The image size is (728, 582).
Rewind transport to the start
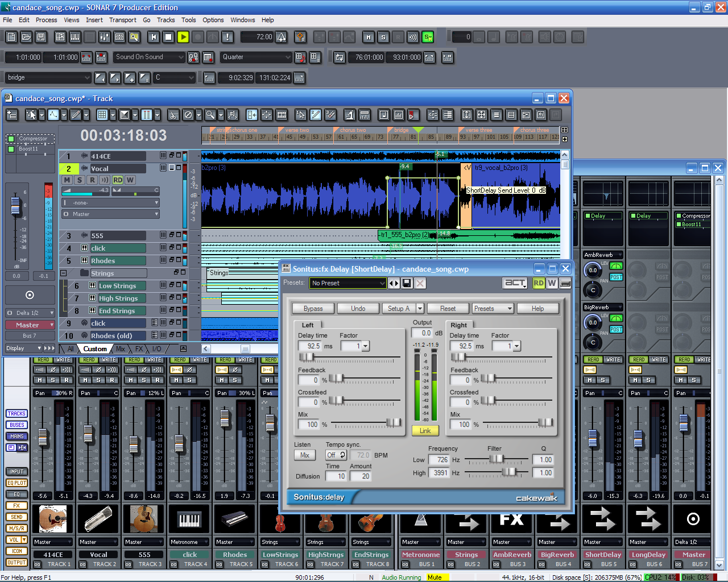point(154,37)
